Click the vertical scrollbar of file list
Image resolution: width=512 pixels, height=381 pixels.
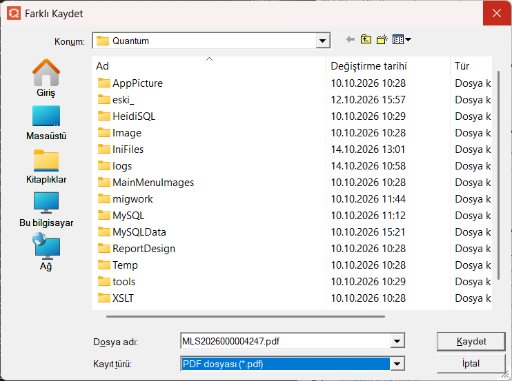pos(499,175)
